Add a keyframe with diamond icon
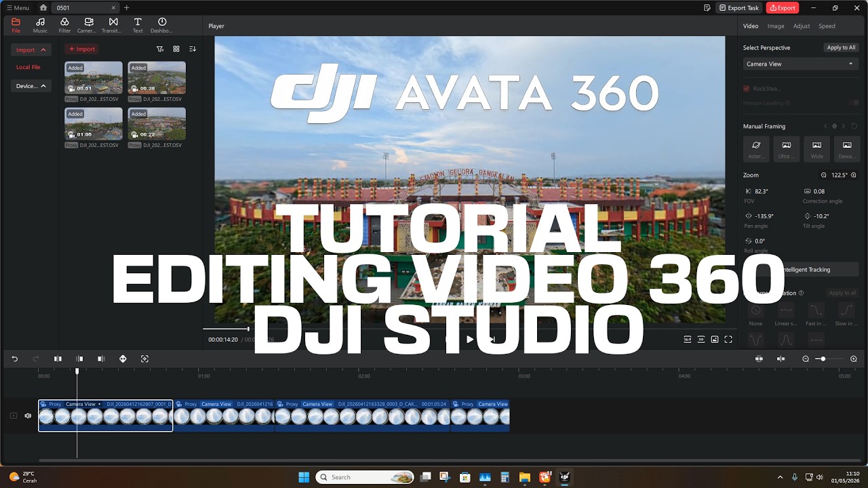868x488 pixels. tap(123, 359)
